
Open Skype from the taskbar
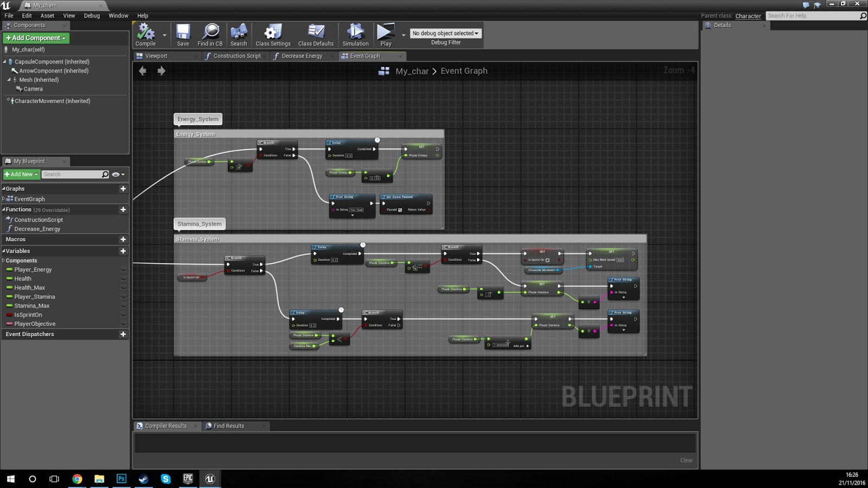coord(165,479)
